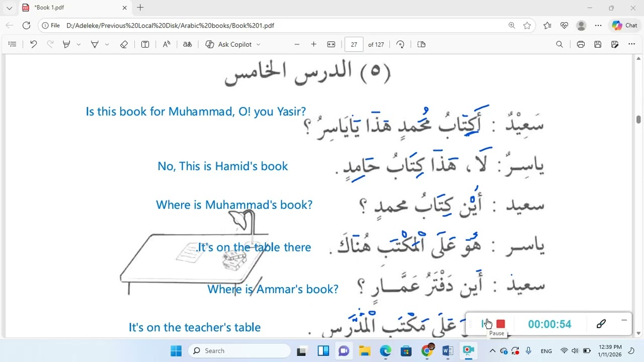Open File Explorer from taskbar
Viewport: 644px width, 362px height.
[x=365, y=351]
